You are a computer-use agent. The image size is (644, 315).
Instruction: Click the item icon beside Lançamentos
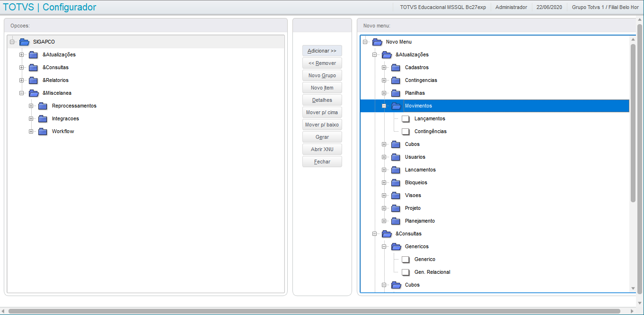click(x=406, y=118)
